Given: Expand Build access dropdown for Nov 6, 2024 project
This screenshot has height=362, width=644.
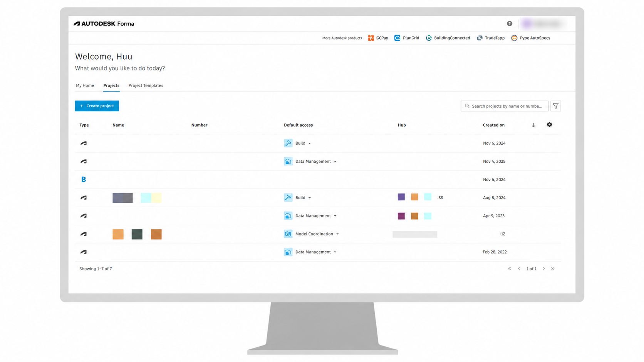Looking at the screenshot, I should coord(309,143).
